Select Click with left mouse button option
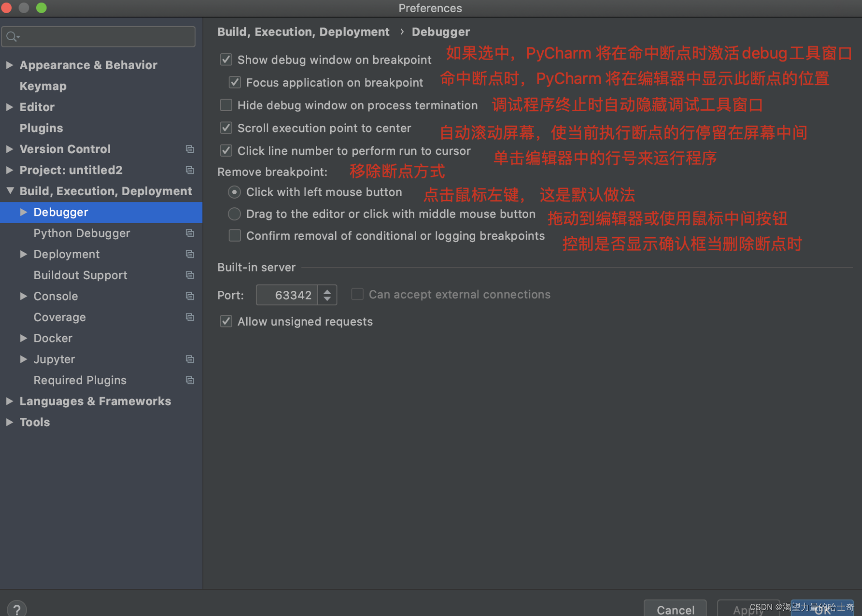 coord(234,192)
